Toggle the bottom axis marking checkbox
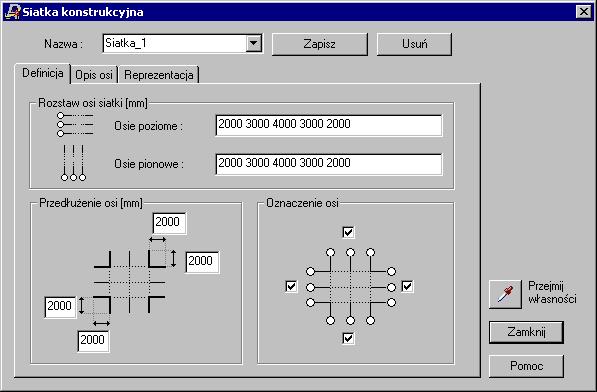This screenshot has height=392, width=597. point(348,338)
